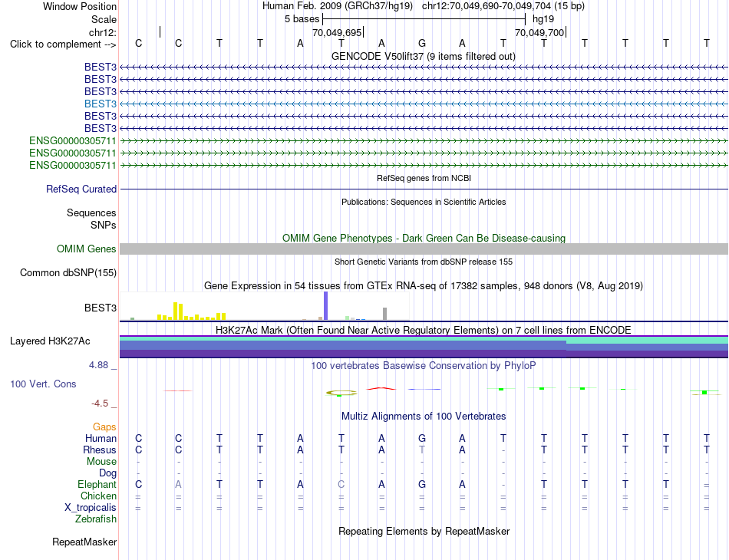
Task: Click the gray GTEx expression bar
Action: [x=384, y=314]
